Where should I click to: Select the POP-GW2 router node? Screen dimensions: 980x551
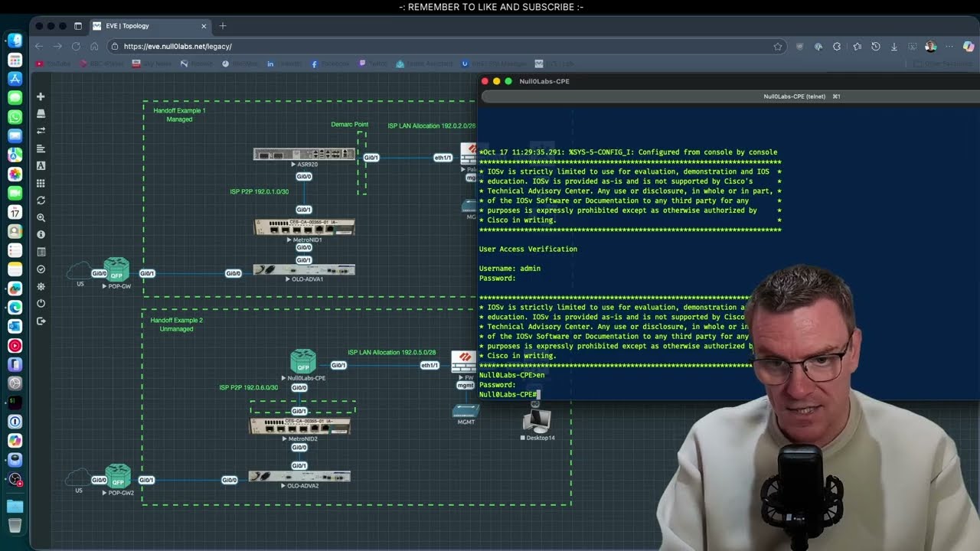pos(118,475)
